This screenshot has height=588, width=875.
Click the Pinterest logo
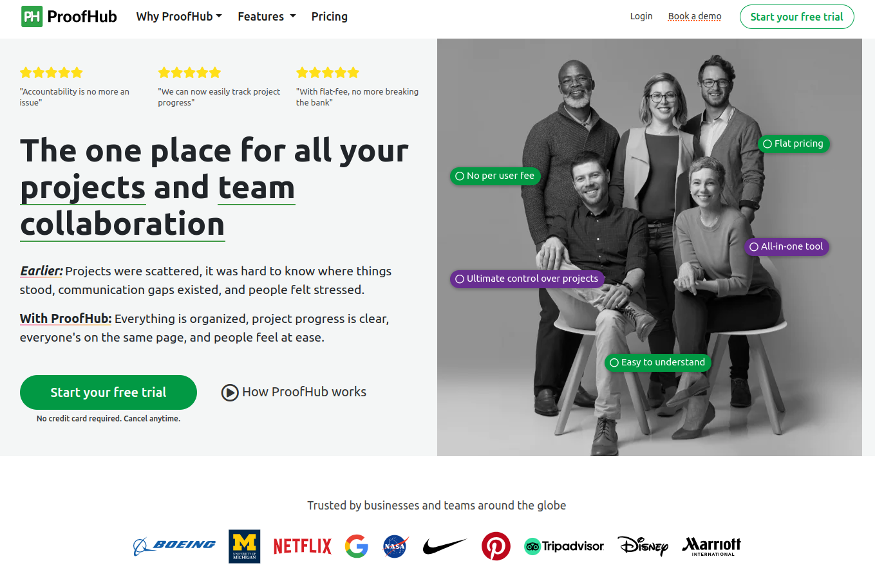(496, 546)
